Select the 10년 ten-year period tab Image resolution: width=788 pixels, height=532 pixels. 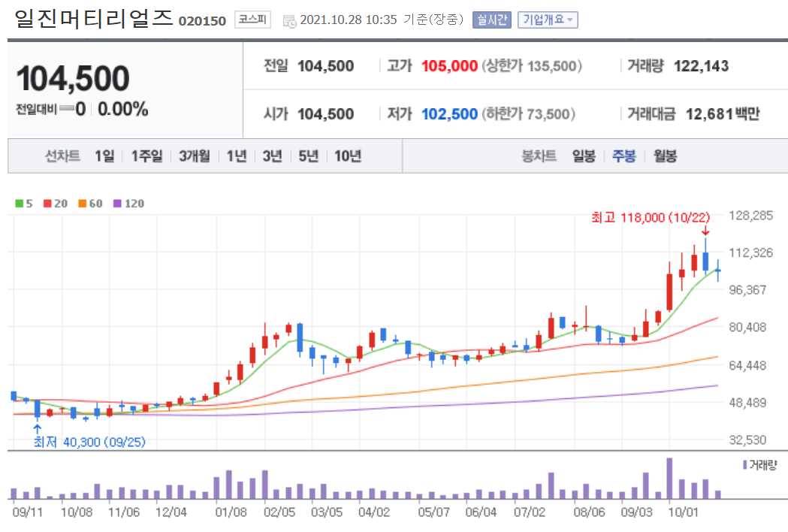350,156
